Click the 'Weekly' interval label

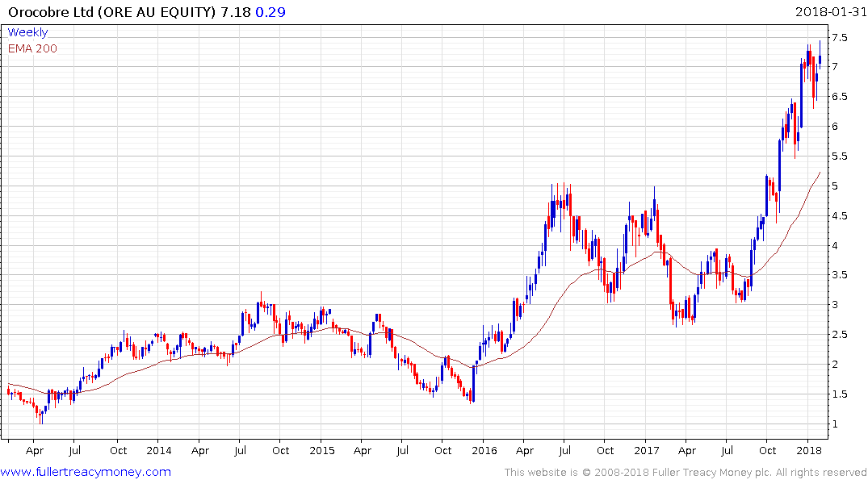pos(27,32)
